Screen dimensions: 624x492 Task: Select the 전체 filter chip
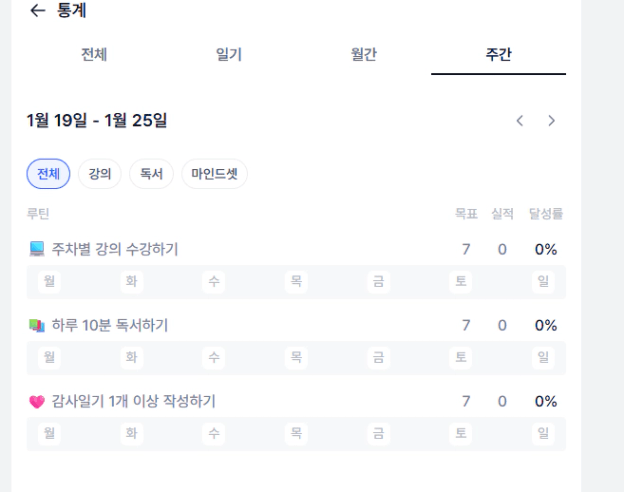pos(48,174)
